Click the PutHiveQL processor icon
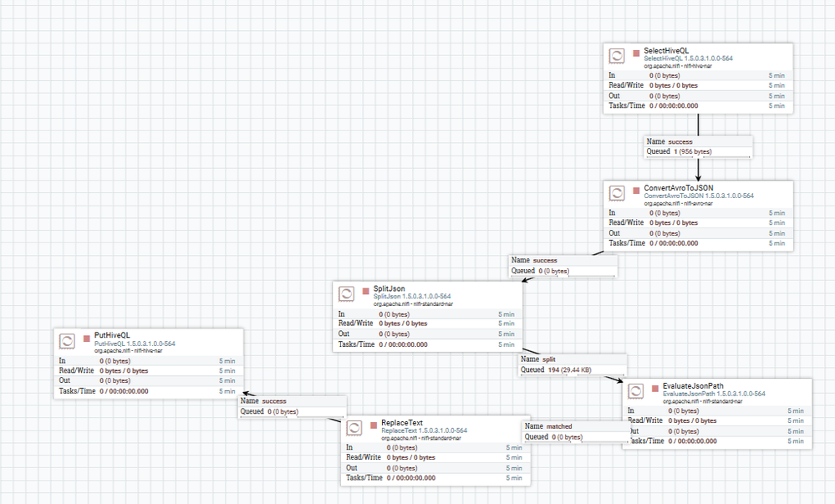835x504 pixels. click(x=67, y=341)
